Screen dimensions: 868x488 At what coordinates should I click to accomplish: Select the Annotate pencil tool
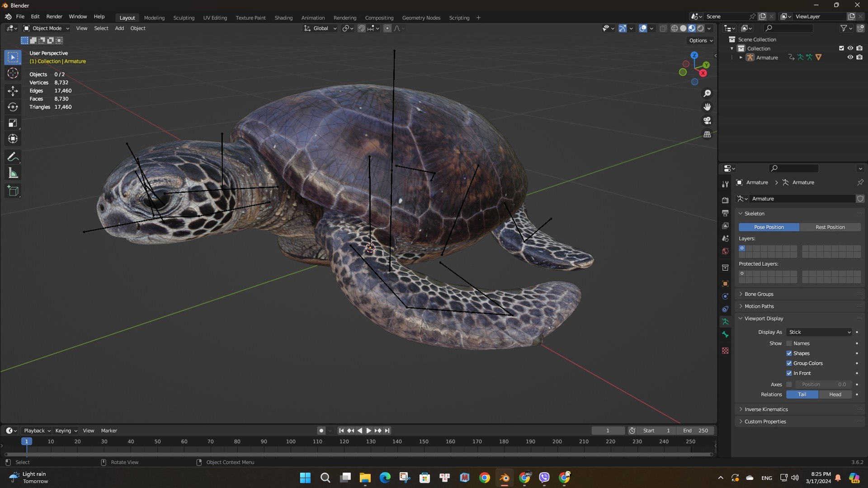(13, 157)
